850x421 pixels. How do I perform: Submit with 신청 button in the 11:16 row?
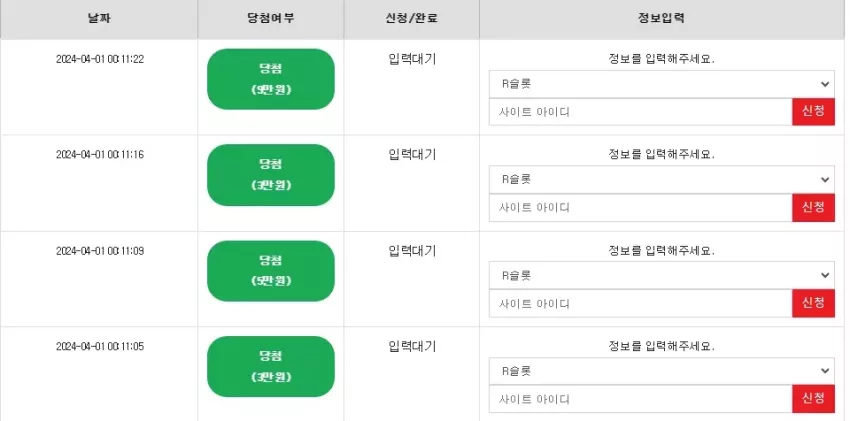coord(813,208)
